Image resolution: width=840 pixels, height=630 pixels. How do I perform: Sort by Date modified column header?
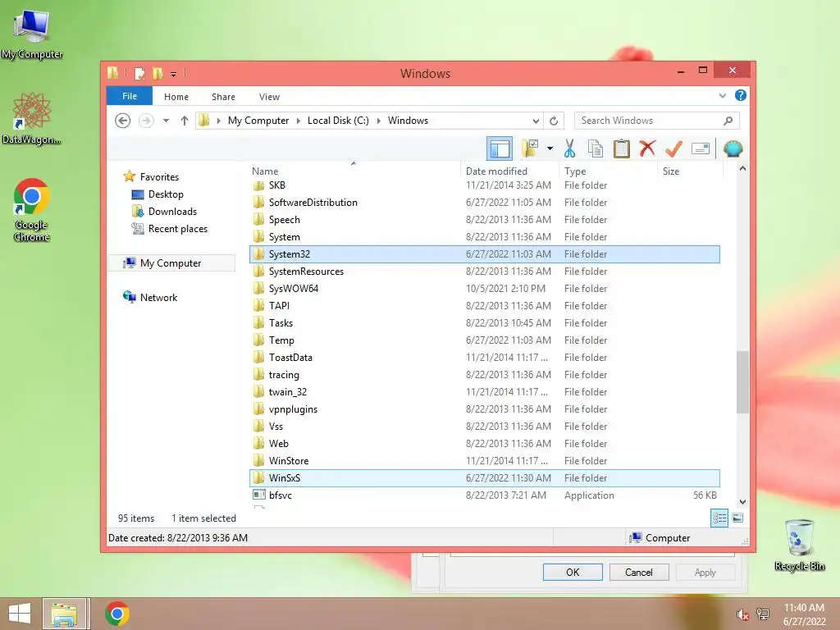[509, 171]
